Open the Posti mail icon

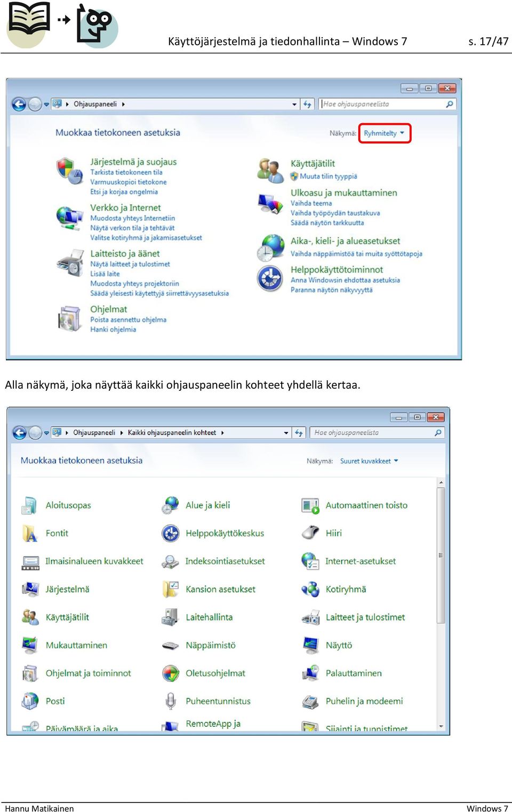pyautogui.click(x=30, y=701)
